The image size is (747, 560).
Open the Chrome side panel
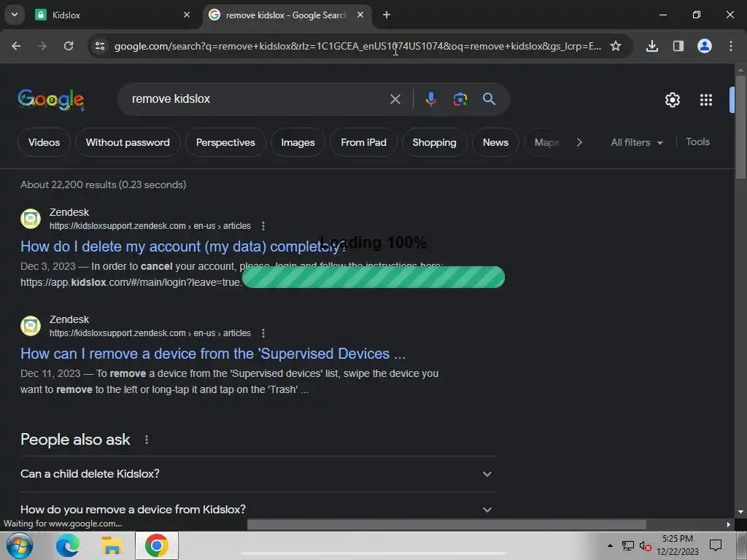[x=678, y=46]
